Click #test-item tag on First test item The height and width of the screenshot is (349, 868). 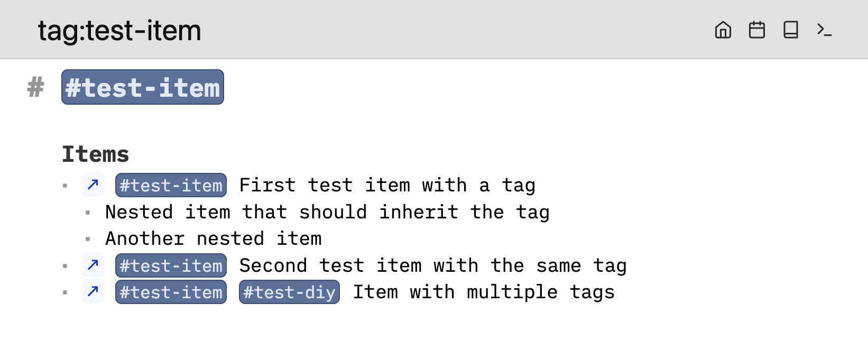(x=171, y=185)
